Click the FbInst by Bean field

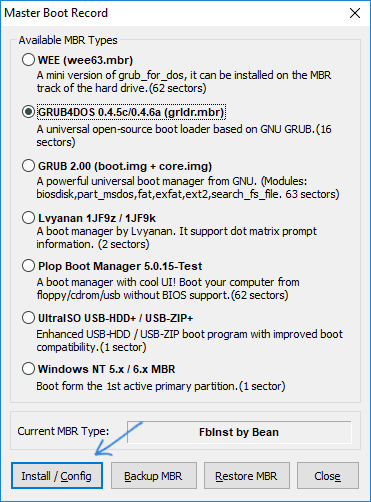239,432
